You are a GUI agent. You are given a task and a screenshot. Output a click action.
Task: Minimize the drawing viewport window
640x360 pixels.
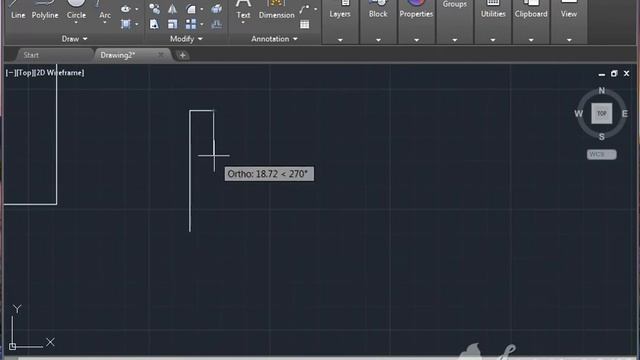coord(602,74)
